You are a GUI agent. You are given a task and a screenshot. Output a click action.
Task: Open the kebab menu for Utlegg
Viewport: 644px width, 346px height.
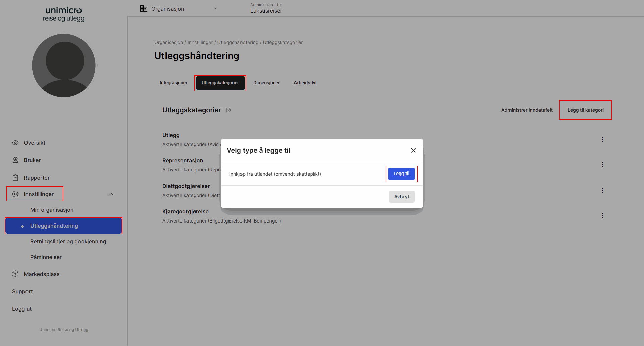[x=602, y=139]
